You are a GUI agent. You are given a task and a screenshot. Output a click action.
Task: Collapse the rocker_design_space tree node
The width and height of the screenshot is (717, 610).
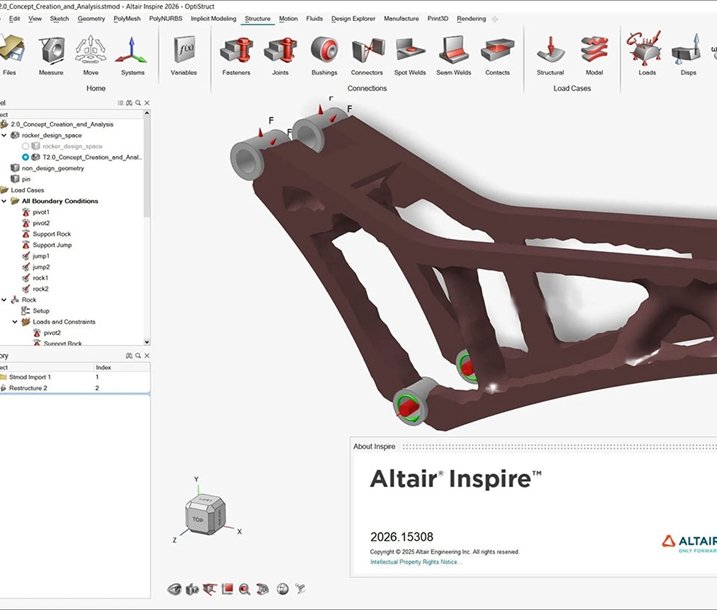click(x=4, y=135)
